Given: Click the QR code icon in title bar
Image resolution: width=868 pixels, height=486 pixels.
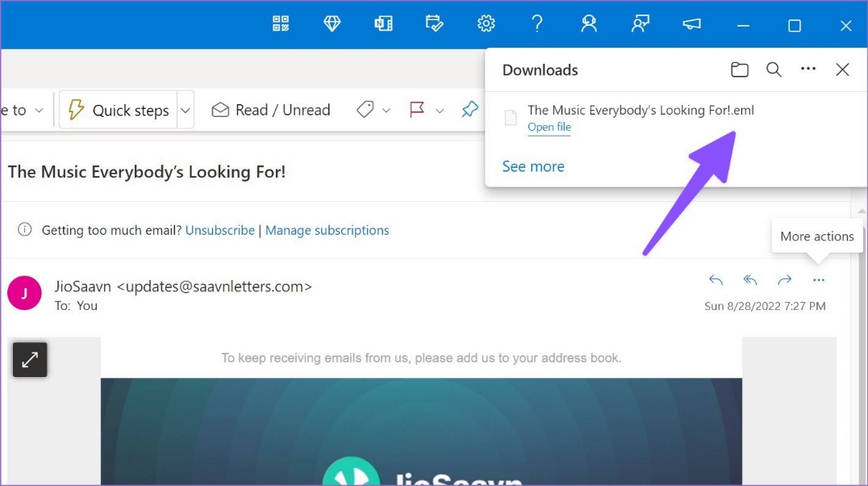Looking at the screenshot, I should 281,24.
